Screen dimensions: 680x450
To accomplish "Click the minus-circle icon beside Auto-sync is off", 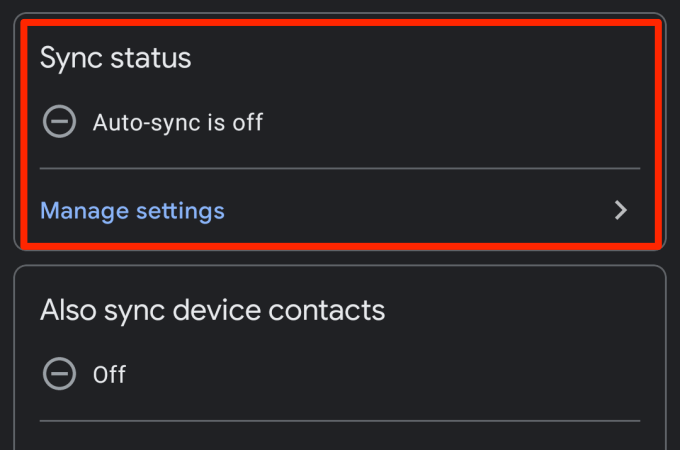I will (59, 121).
